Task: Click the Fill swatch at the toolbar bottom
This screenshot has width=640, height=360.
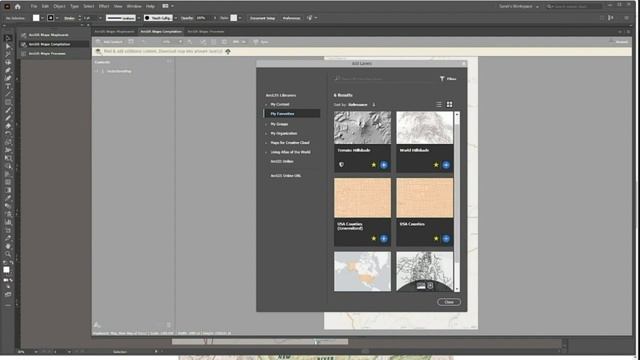Action: click(6, 270)
